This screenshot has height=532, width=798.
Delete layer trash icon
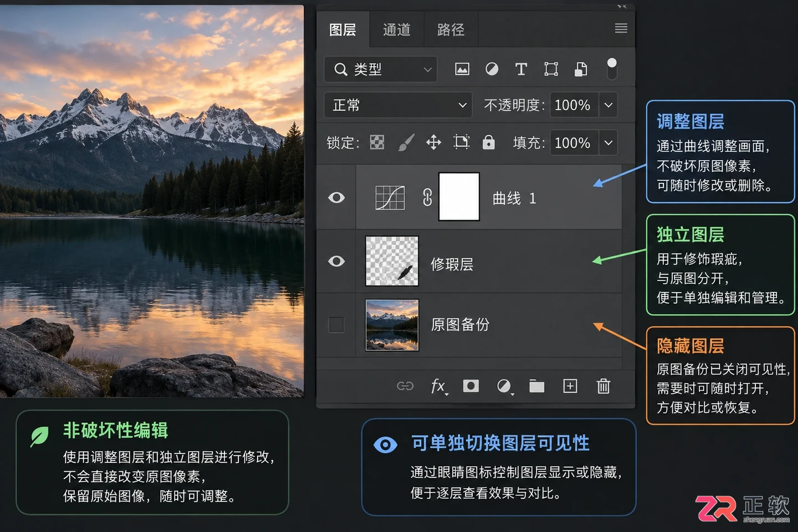click(603, 386)
